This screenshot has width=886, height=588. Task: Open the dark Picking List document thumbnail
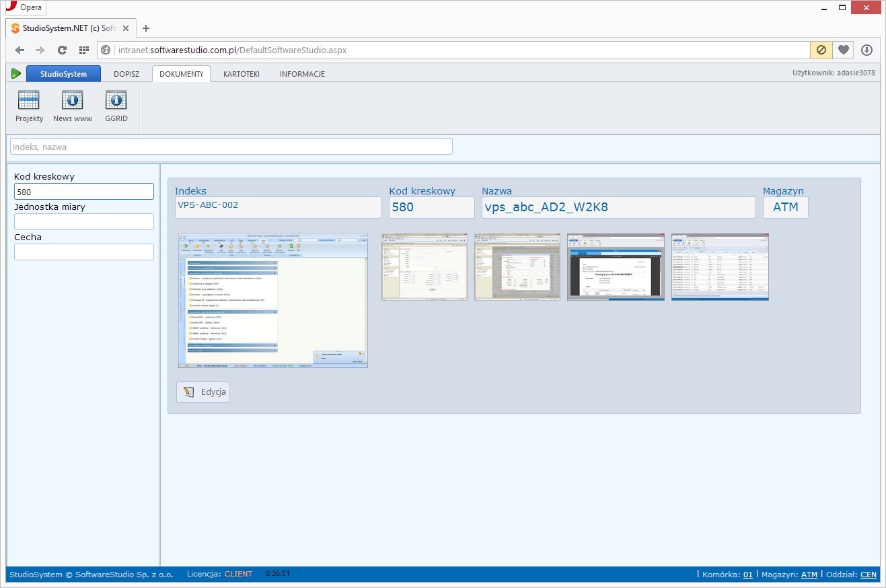pyautogui.click(x=616, y=267)
